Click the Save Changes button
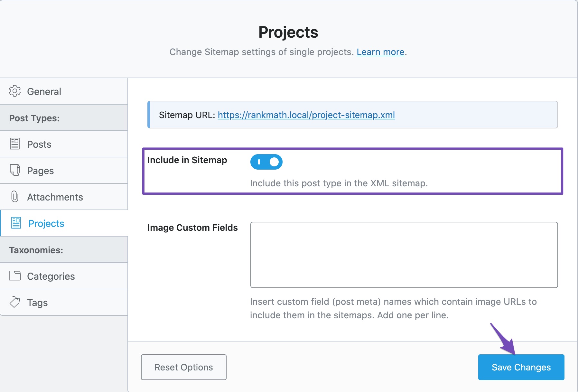578x392 pixels. tap(521, 367)
